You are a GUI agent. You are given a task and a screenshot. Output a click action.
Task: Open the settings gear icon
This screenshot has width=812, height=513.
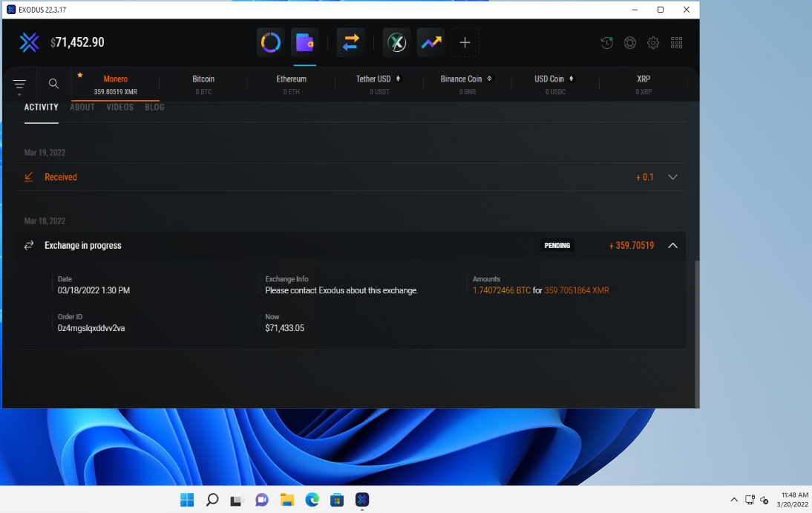tap(653, 42)
